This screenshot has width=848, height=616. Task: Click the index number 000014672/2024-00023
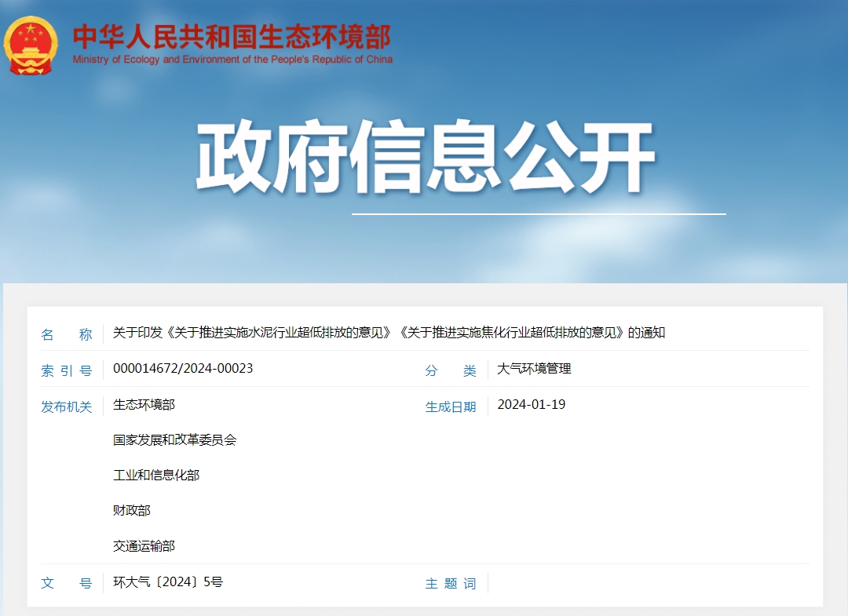[x=183, y=369]
